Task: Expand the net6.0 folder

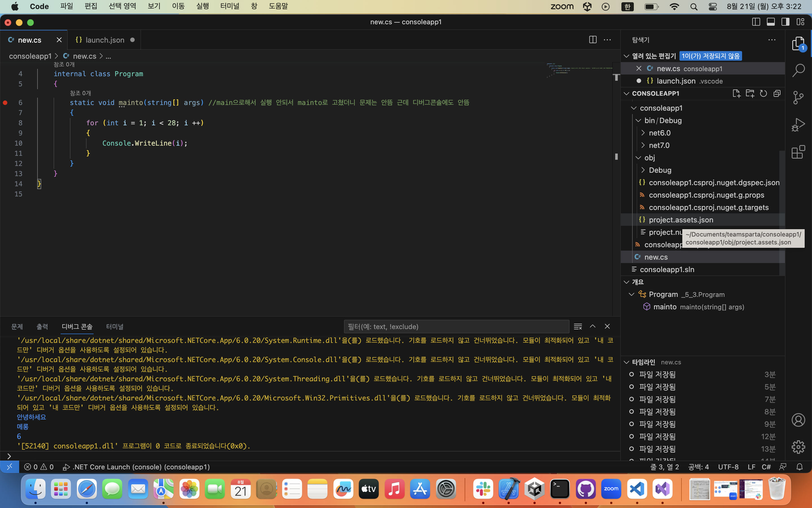Action: point(643,133)
